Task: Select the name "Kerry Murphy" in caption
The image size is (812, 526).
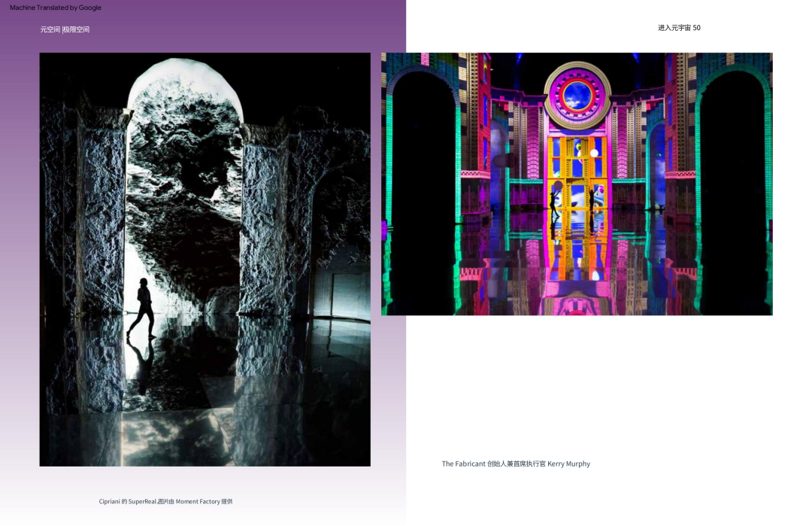Action: (x=568, y=464)
